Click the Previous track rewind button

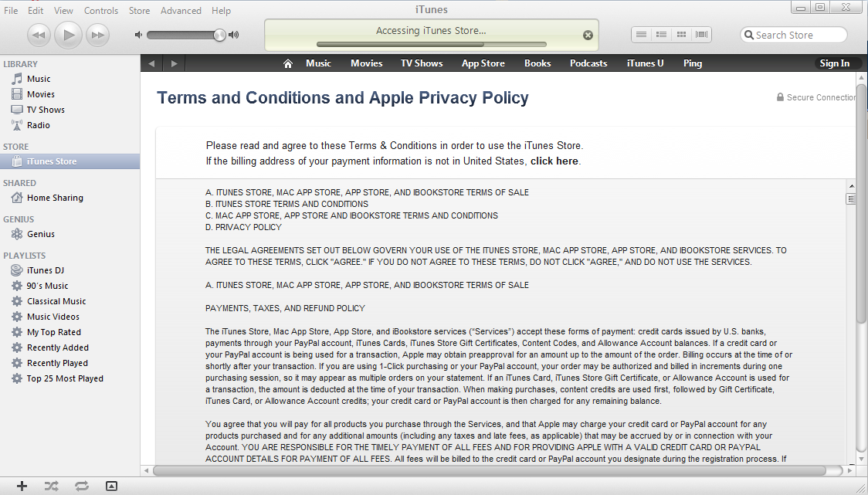click(x=39, y=35)
